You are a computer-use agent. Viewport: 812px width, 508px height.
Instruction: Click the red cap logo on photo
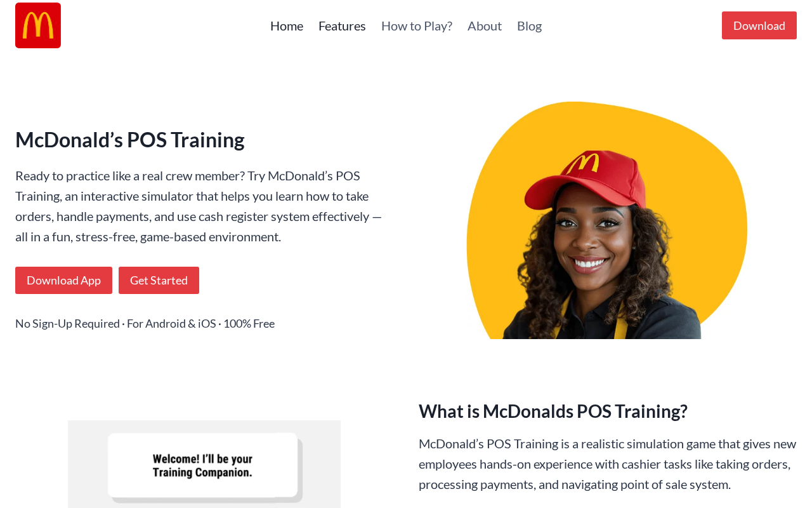tap(583, 164)
